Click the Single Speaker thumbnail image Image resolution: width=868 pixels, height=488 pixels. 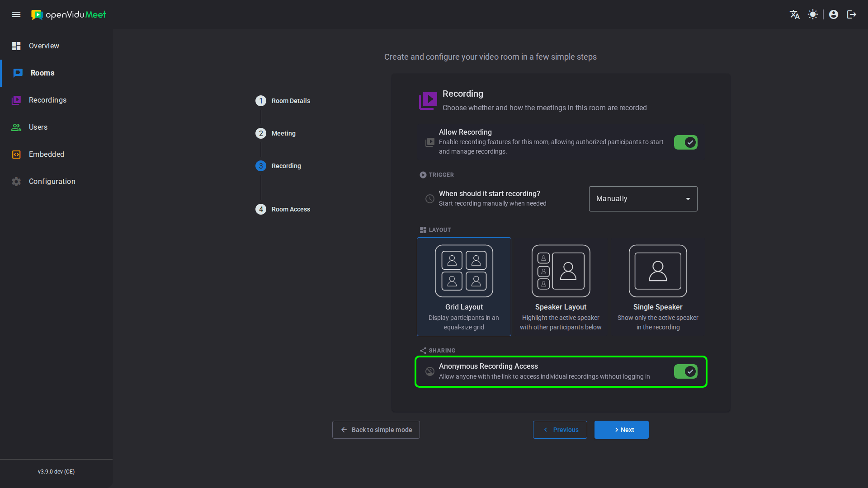point(658,271)
